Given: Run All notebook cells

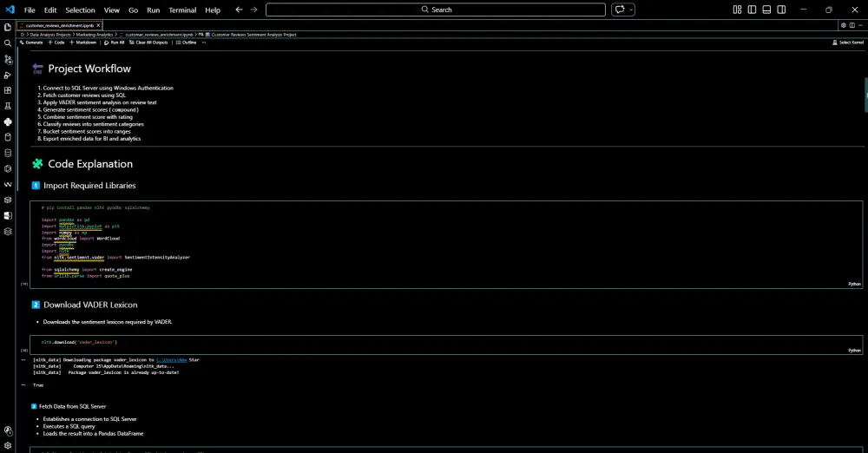Looking at the screenshot, I should coord(114,43).
